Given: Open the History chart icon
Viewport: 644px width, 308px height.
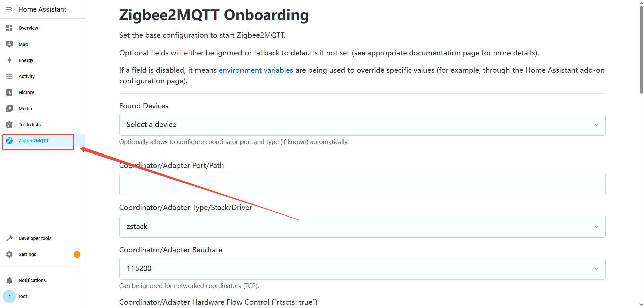Looking at the screenshot, I should pos(9,93).
